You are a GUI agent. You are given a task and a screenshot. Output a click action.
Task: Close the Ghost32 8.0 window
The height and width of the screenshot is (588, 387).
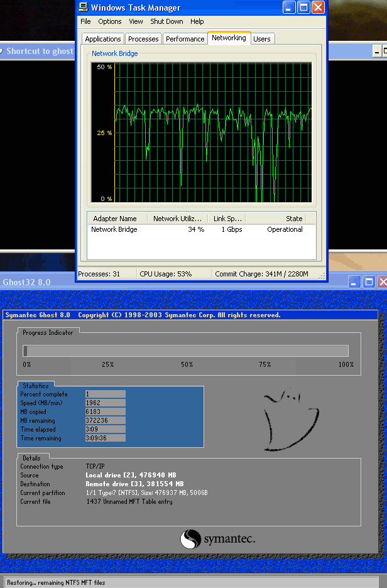coord(383,281)
